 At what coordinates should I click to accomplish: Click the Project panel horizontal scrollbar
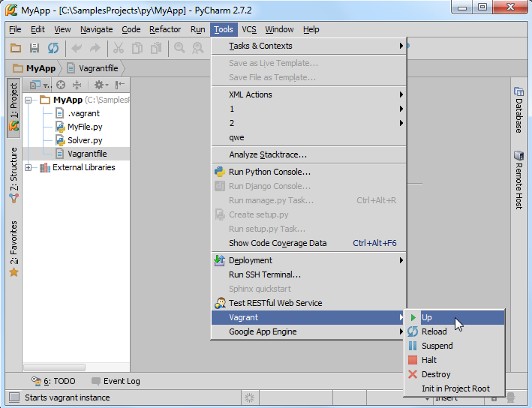tap(54, 367)
